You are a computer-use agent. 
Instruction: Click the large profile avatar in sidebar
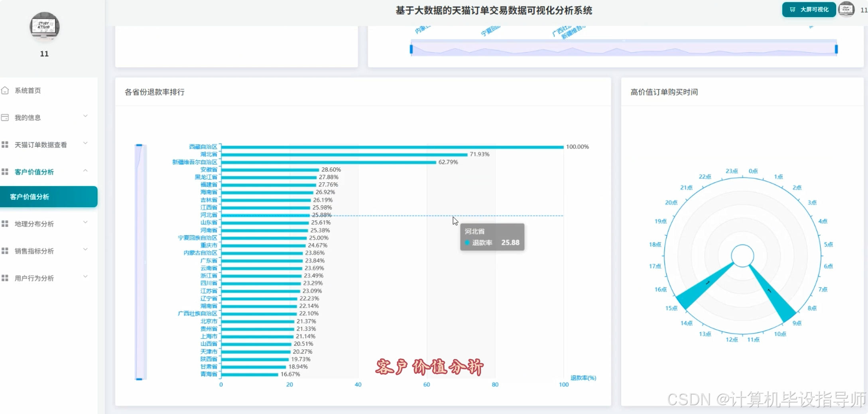(45, 27)
